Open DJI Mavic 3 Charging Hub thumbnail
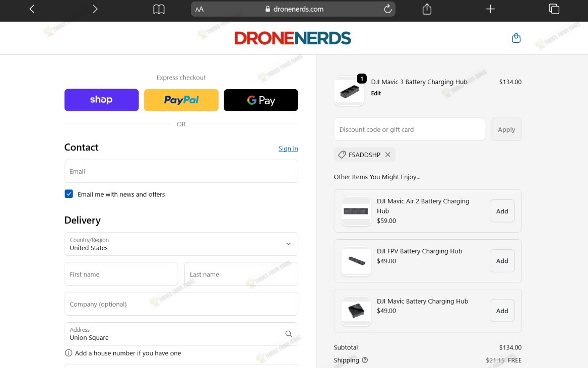Viewport: 588px width, 368px height. [x=349, y=91]
